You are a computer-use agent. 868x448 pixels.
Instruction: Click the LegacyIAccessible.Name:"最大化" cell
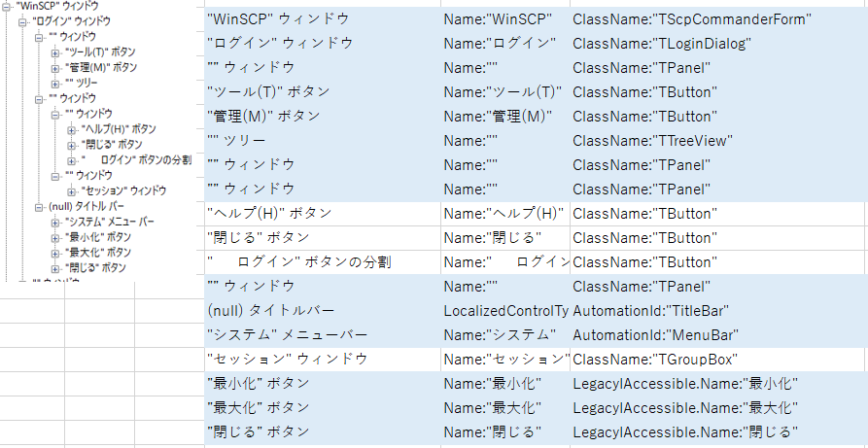(719, 407)
